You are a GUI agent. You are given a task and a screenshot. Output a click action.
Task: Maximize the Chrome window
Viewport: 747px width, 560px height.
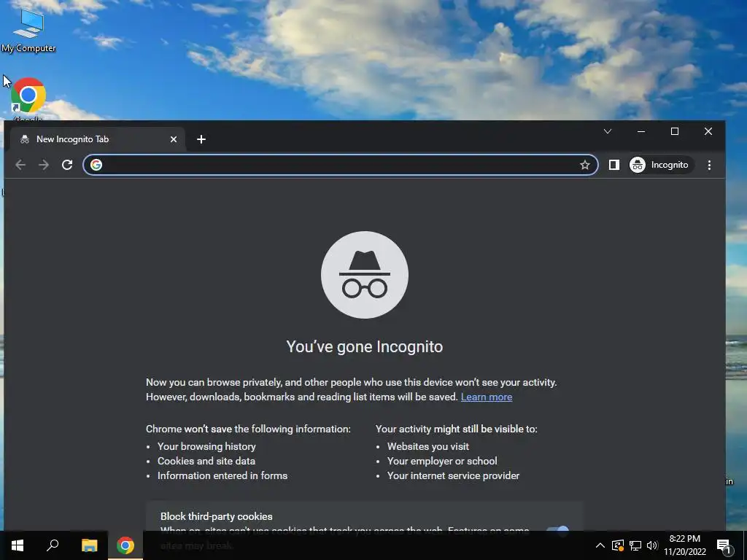click(x=675, y=131)
